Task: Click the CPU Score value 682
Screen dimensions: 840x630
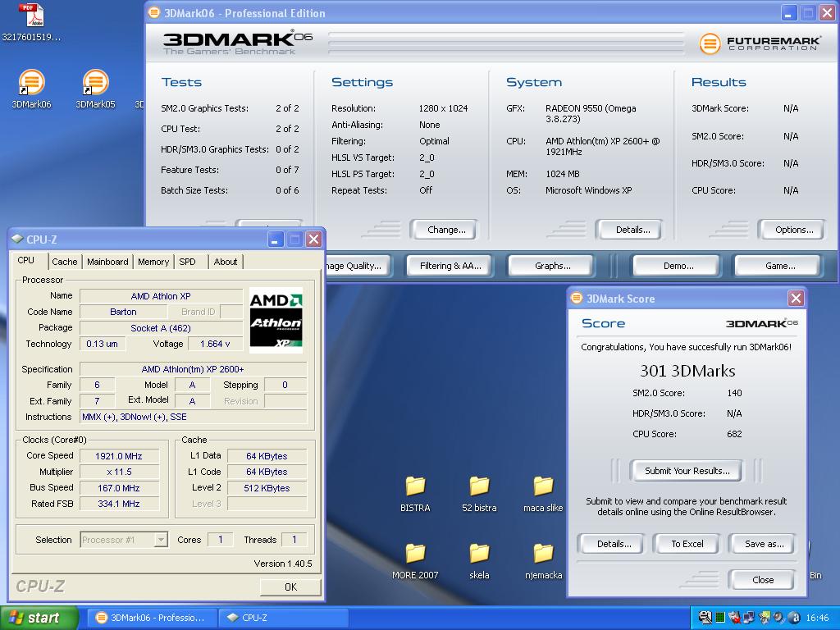Action: [x=734, y=434]
